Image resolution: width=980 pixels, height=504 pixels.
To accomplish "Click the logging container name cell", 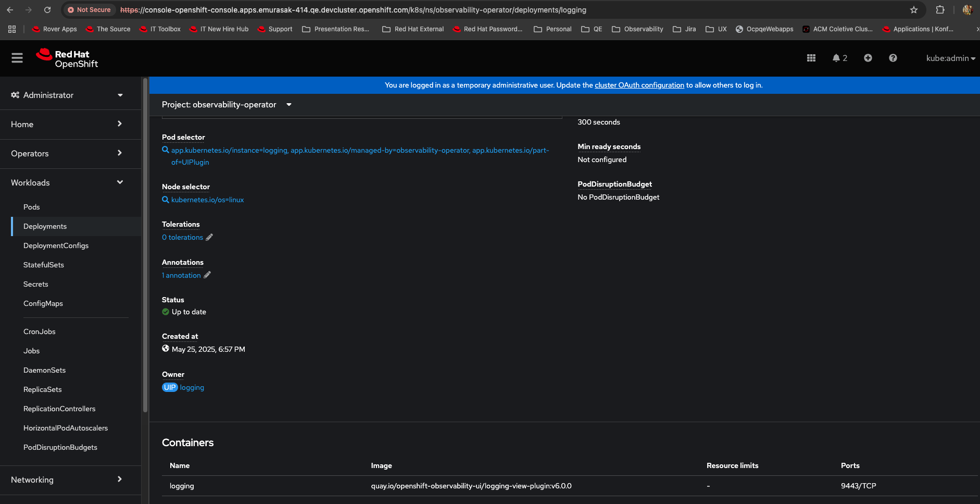I will coord(182,486).
